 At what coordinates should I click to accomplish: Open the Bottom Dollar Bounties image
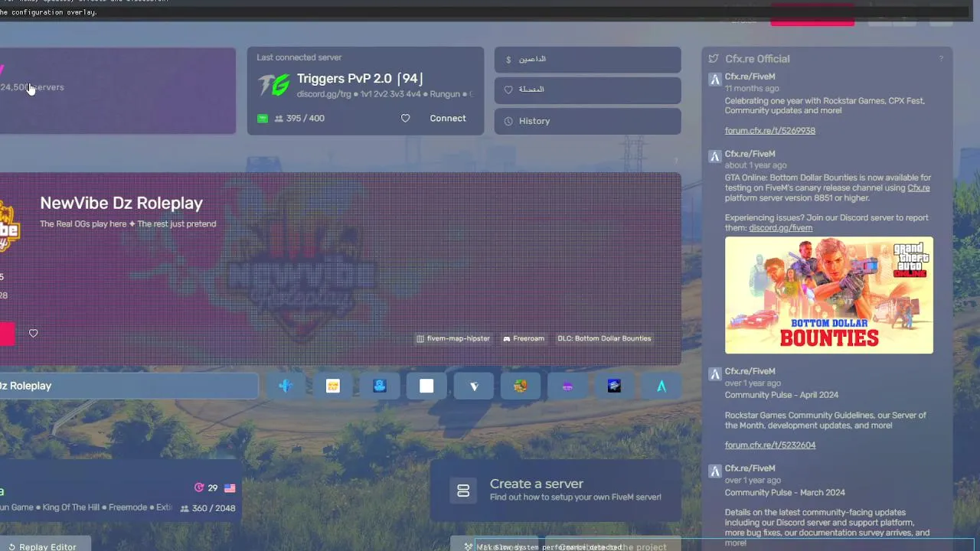click(828, 295)
